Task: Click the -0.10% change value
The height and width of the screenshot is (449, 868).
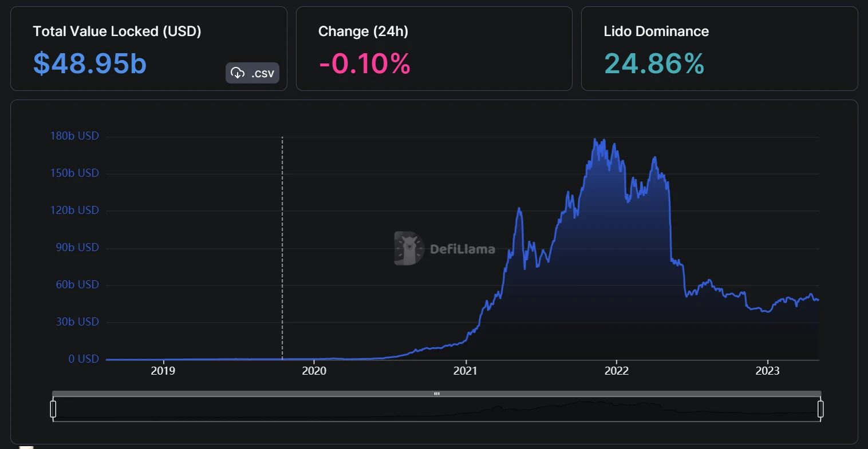Action: (x=365, y=63)
